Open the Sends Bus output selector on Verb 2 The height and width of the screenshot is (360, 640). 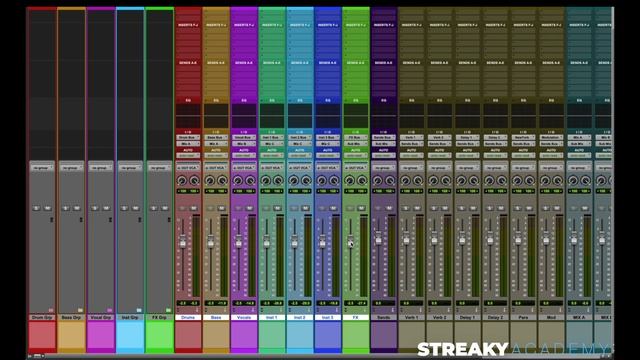tap(439, 144)
